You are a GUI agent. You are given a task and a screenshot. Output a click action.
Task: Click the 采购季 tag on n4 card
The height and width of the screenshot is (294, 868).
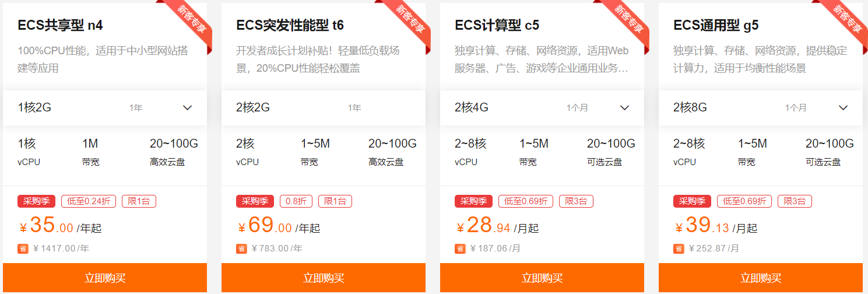37,201
